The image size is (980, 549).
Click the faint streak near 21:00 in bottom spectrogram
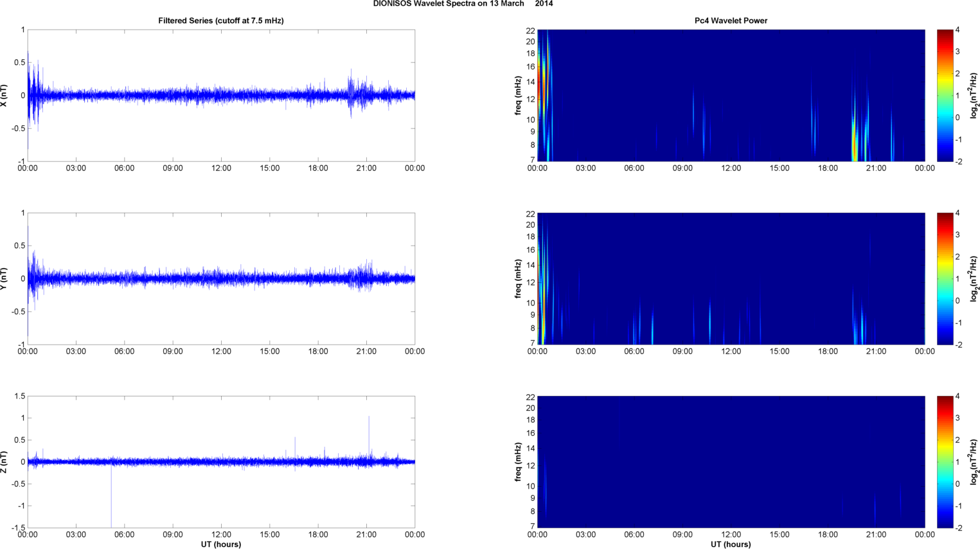[x=875, y=509]
